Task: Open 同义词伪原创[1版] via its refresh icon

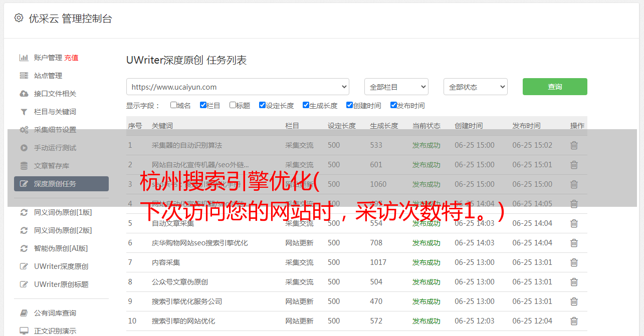Action: pos(24,212)
